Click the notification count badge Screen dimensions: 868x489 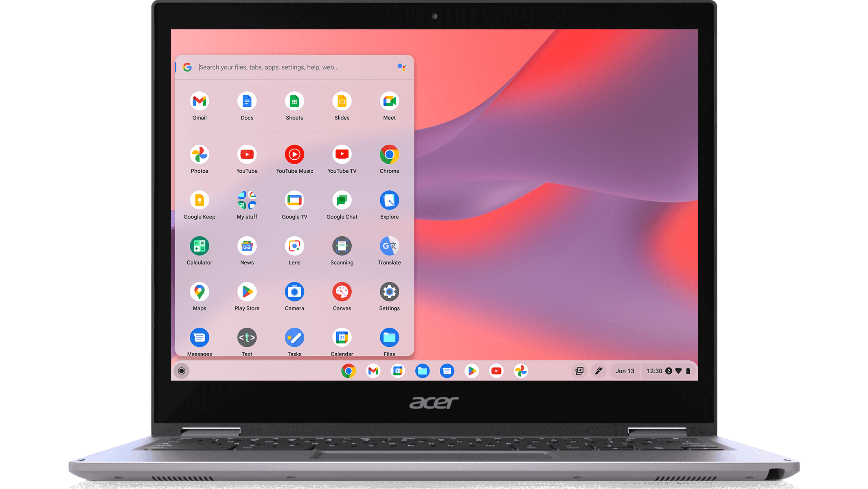point(669,371)
